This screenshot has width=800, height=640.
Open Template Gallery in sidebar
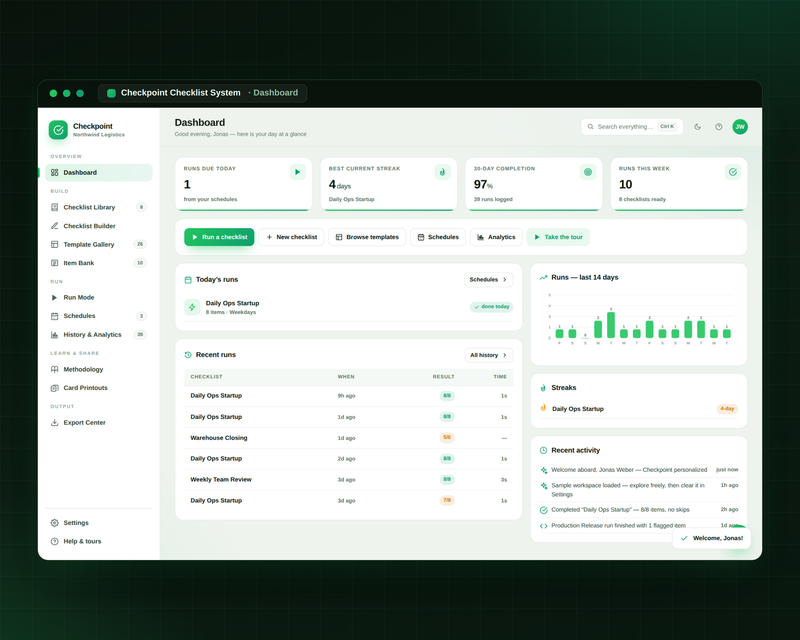[x=98, y=244]
